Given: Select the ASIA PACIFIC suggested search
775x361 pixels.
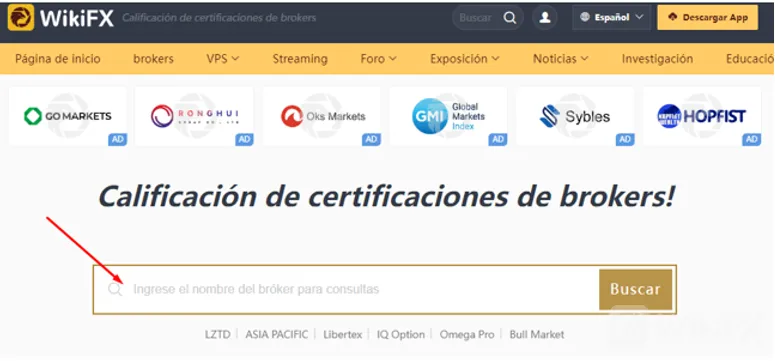Looking at the screenshot, I should (276, 335).
